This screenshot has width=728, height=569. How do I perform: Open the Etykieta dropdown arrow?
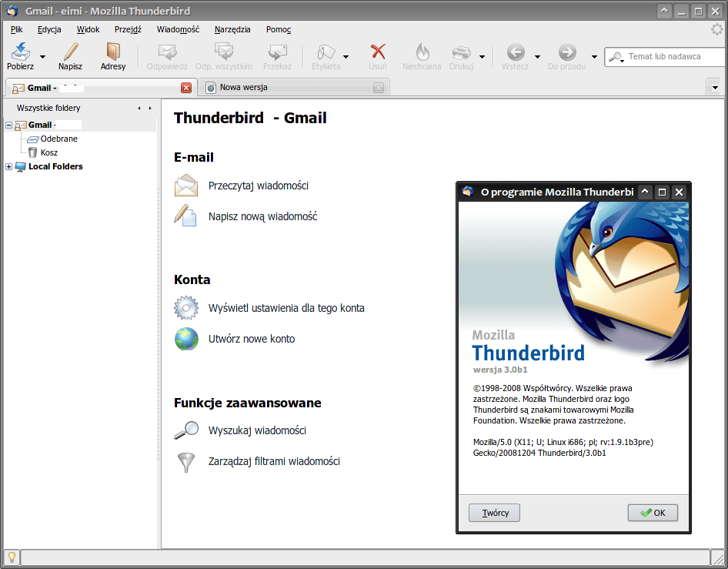346,57
